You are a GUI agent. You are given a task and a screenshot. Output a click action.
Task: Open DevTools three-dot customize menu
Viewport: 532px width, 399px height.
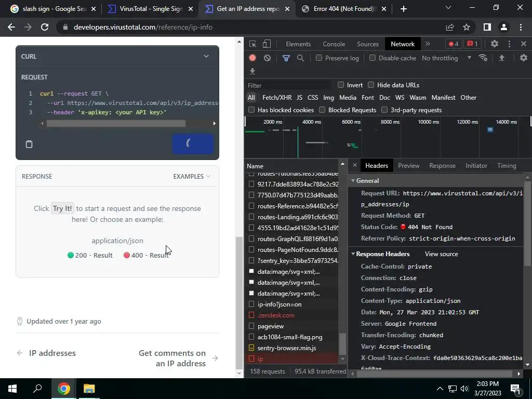pos(509,44)
